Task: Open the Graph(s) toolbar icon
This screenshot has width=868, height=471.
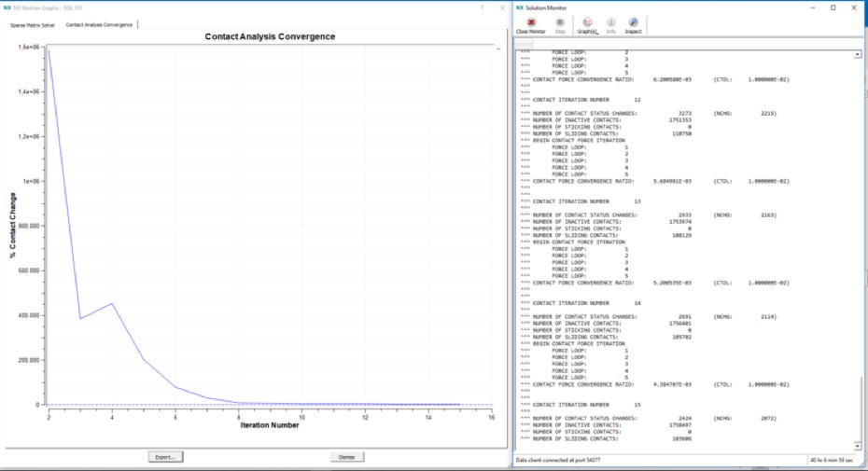Action: (x=587, y=22)
